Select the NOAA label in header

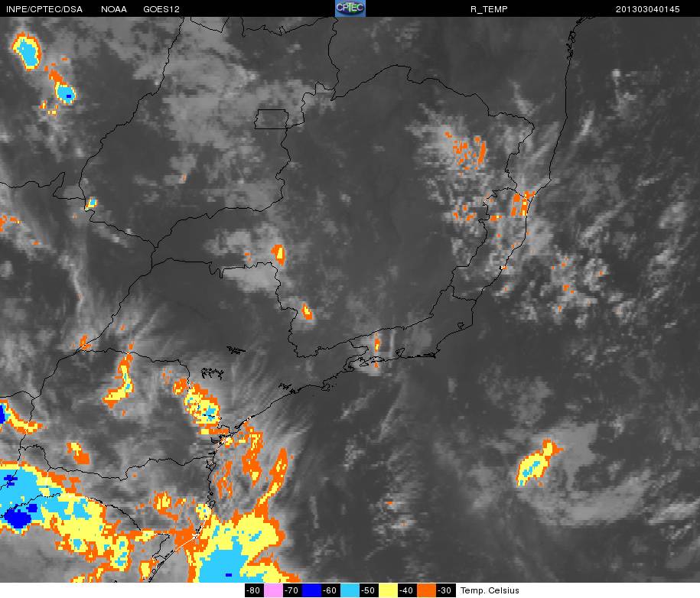(114, 9)
